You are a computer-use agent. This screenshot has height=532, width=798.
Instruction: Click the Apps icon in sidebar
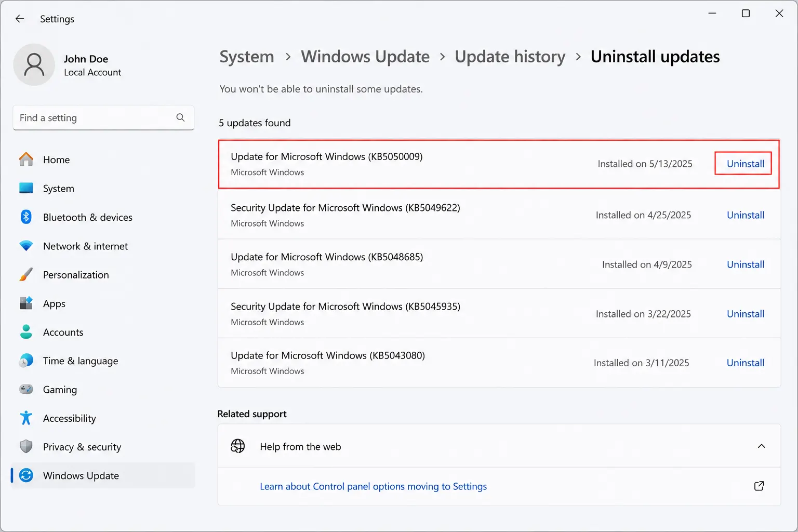[26, 303]
